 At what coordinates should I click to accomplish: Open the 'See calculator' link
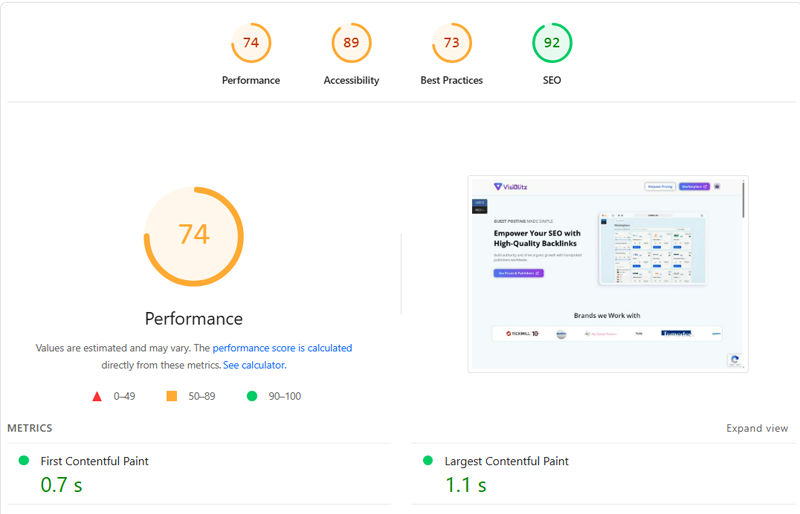tap(254, 365)
